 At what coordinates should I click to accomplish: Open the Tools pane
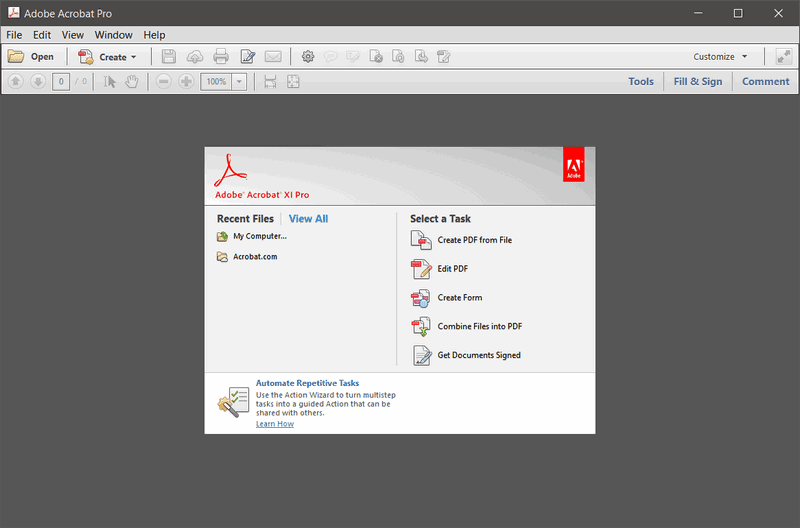click(641, 82)
